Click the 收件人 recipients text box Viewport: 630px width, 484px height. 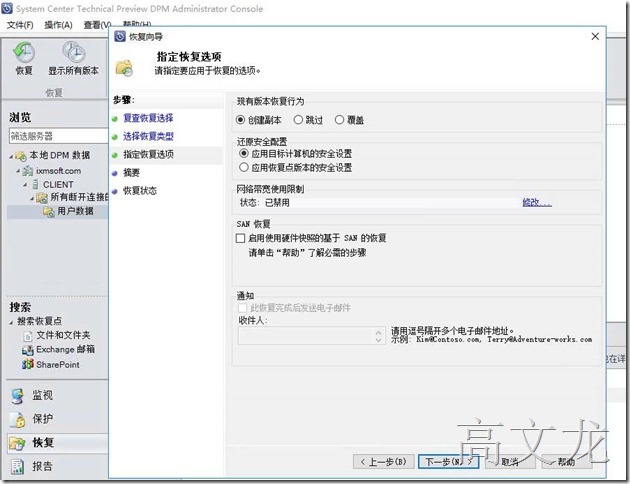click(x=311, y=336)
